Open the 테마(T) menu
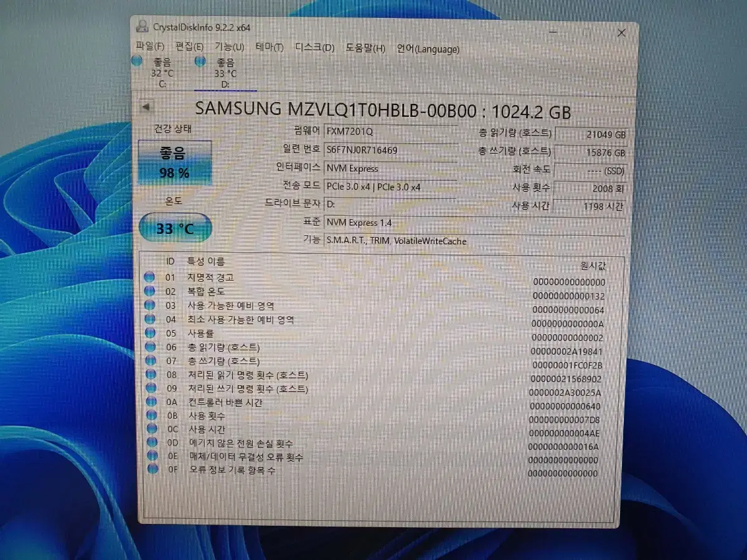This screenshot has height=560, width=747. pos(269,47)
